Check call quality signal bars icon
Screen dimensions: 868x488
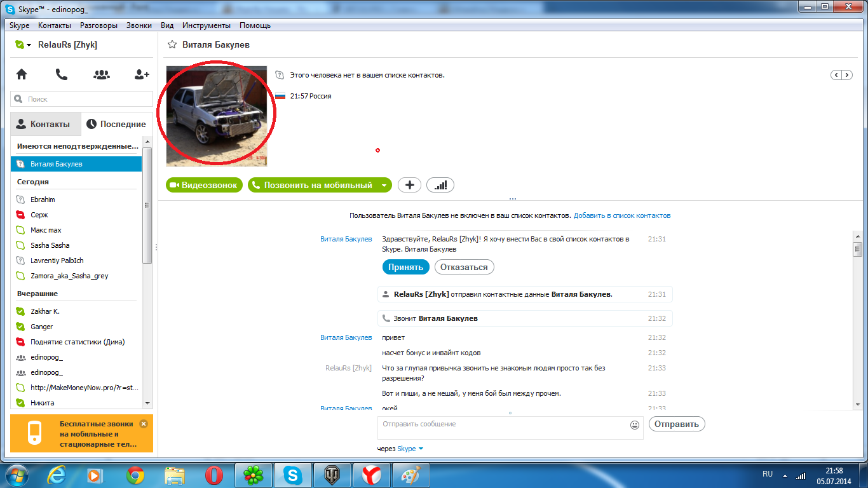440,185
